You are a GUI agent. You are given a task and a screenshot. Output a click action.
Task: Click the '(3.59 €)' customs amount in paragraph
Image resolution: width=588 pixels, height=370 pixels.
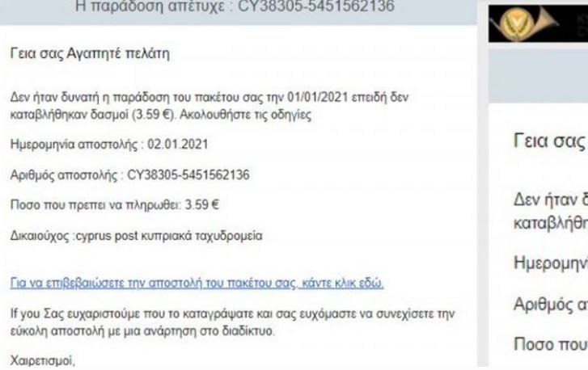154,115
